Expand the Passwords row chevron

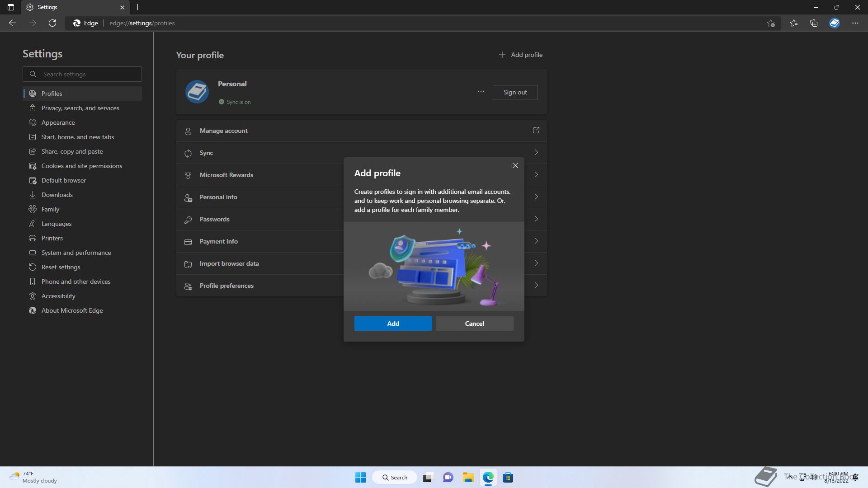click(536, 219)
